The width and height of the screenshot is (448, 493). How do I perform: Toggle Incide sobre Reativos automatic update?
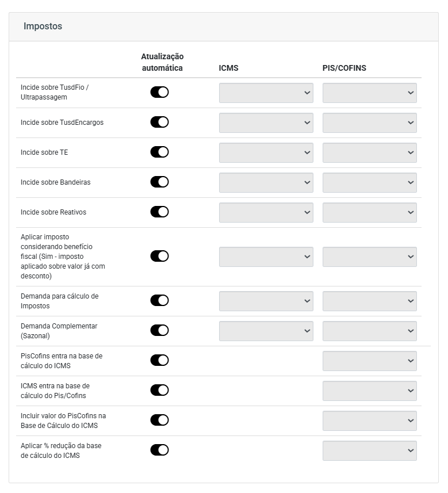[x=159, y=212]
